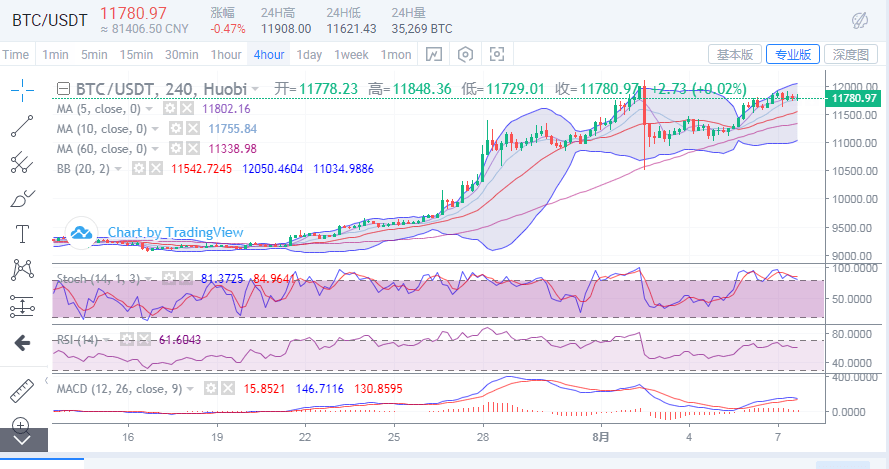Expand the BTC/USDT symbol dropdown arrow

[x=256, y=89]
